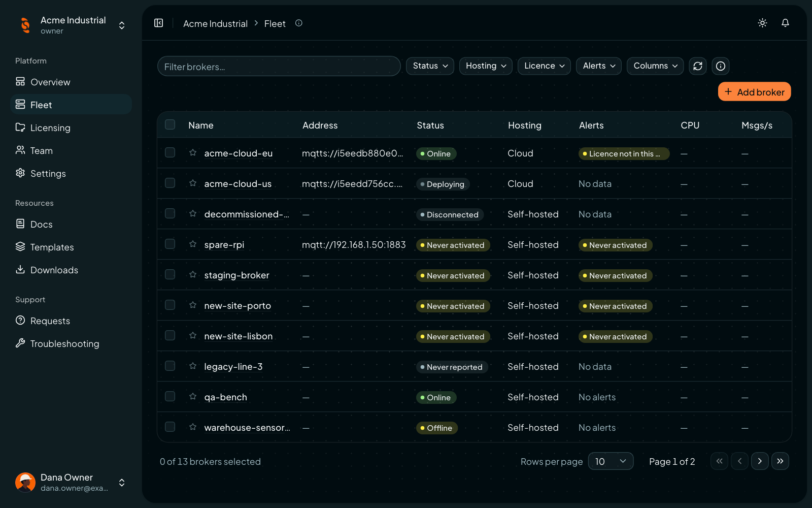Favorite the qa-bench broker

click(x=193, y=396)
